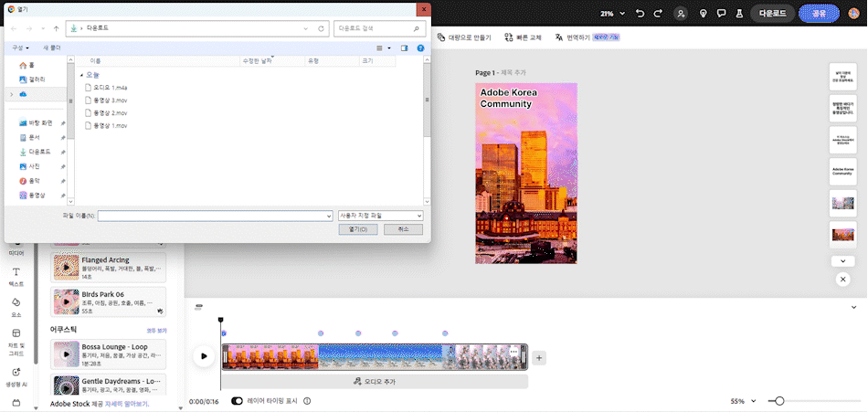Open the 구성 organize dropdown
Image resolution: width=868 pixels, height=412 pixels.
pos(21,48)
